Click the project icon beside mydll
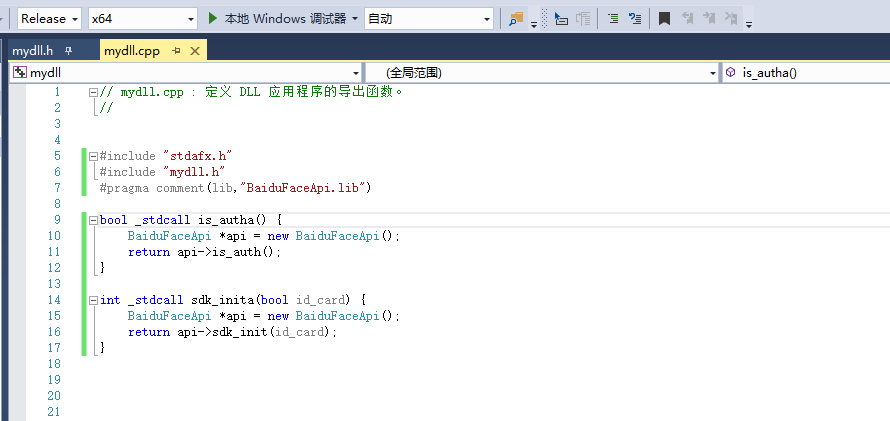Screen dimensions: 890x421 [20, 73]
